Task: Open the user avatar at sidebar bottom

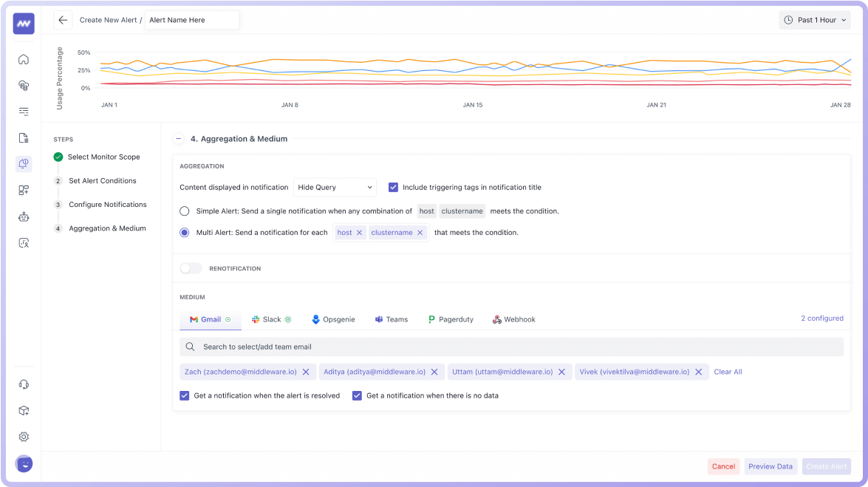Action: coord(24,464)
